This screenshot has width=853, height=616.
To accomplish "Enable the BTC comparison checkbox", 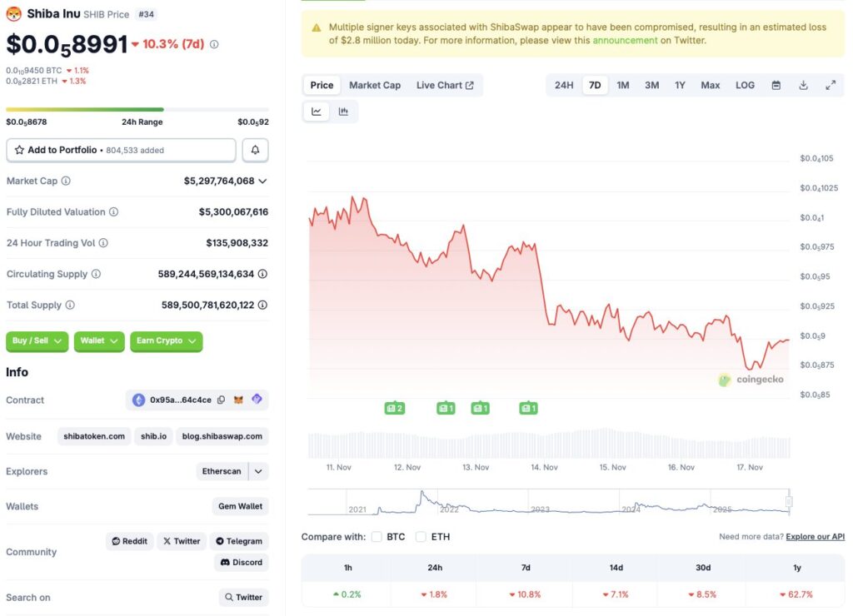I will [x=377, y=537].
